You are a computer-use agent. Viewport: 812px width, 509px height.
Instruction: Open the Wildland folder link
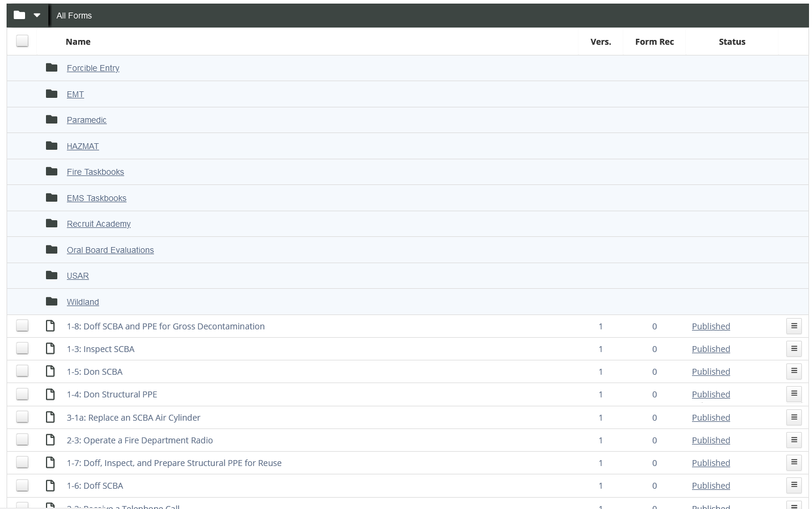point(83,302)
